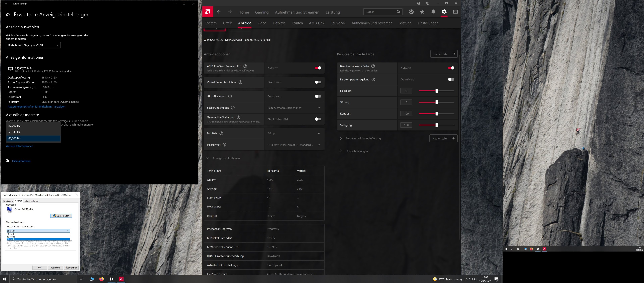Open the Bildschirm 1 Gigabyte M32U dropdown
Image resolution: width=644 pixels, height=283 pixels.
coord(33,45)
